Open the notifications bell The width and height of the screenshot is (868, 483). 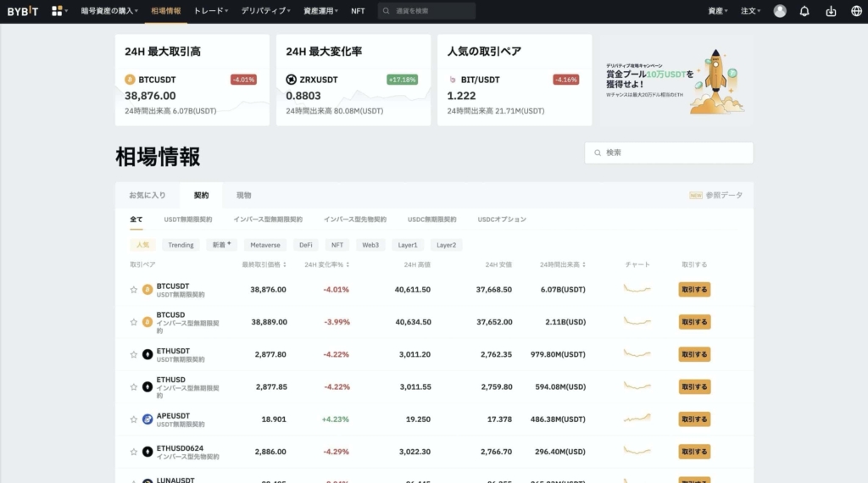coord(804,11)
